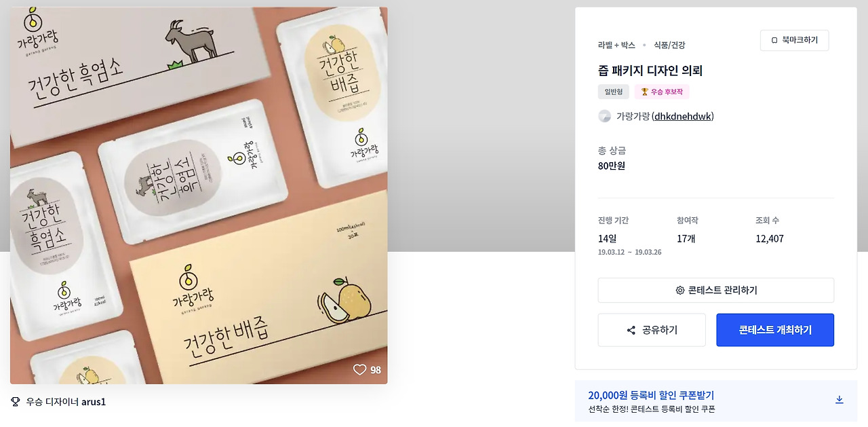Click the bookmark icon in 북마크하기

pos(774,41)
